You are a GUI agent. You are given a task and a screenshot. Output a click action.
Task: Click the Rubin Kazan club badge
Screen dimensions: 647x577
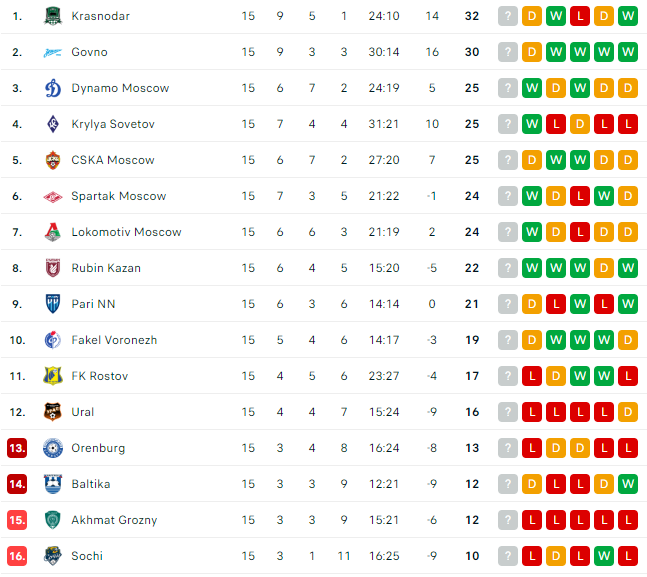tap(53, 268)
